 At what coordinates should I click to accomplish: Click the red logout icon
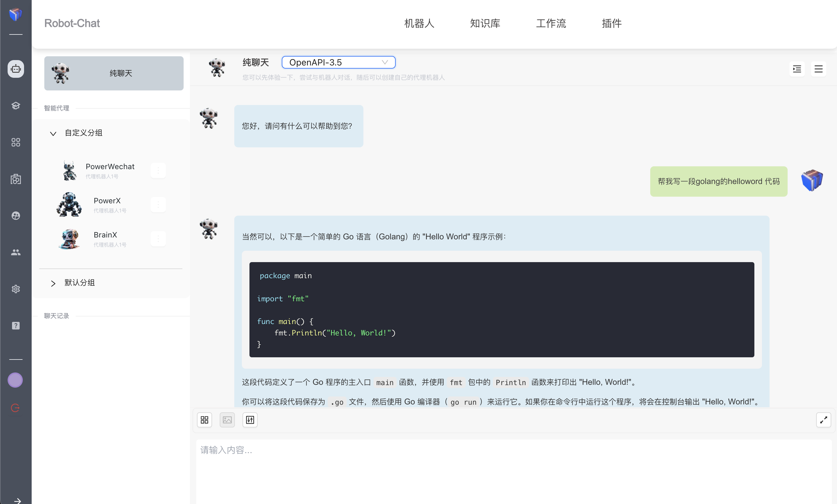pos(15,408)
